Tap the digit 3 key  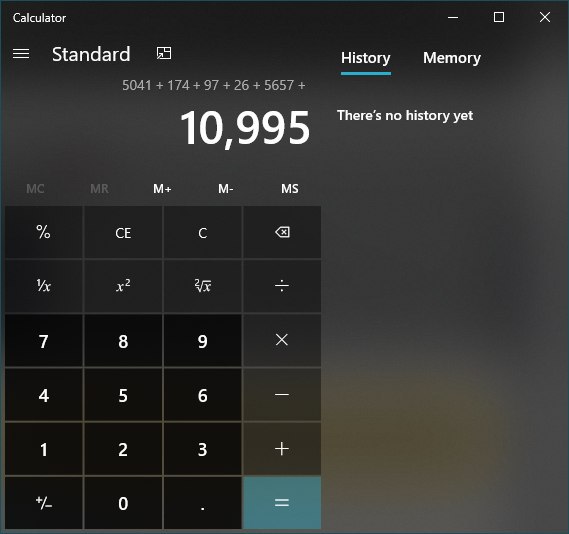[202, 449]
